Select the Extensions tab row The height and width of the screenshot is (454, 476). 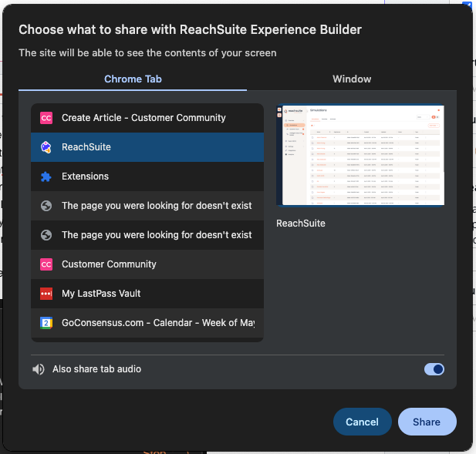pyautogui.click(x=147, y=177)
